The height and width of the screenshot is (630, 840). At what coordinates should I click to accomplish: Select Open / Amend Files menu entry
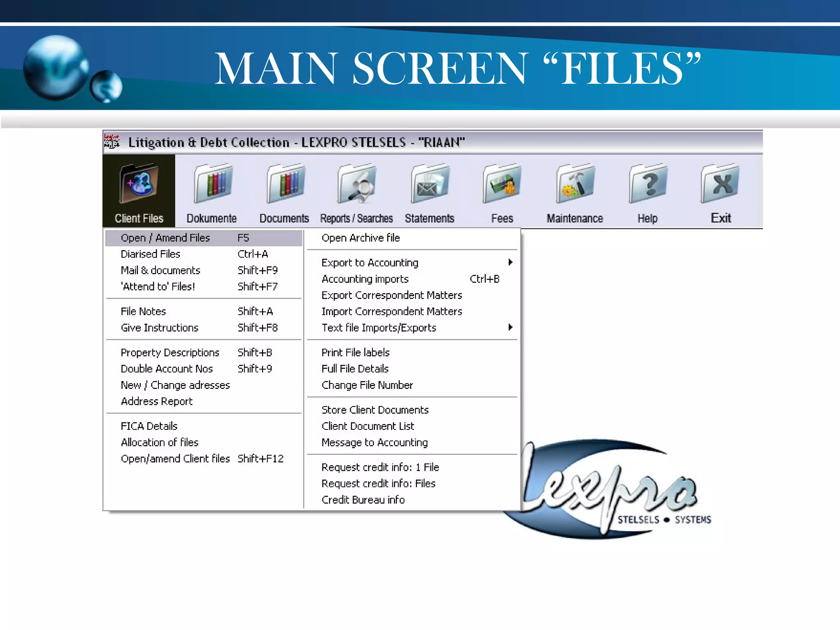165,238
